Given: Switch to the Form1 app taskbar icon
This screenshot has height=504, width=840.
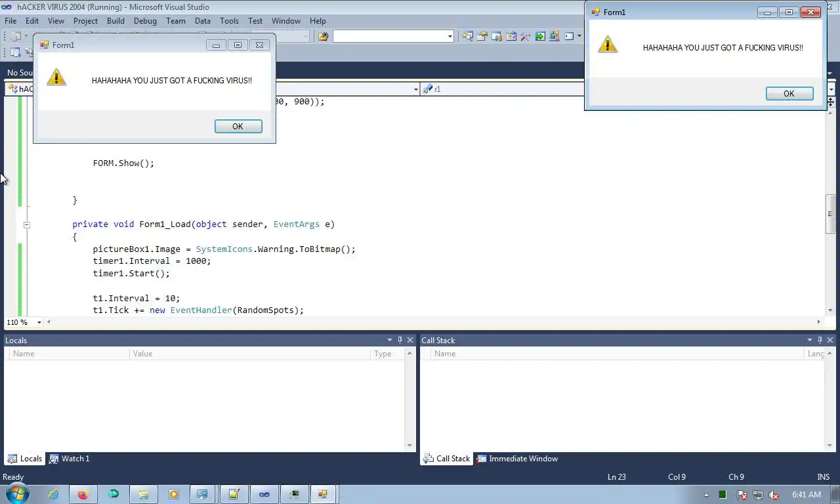Looking at the screenshot, I should coord(323,494).
